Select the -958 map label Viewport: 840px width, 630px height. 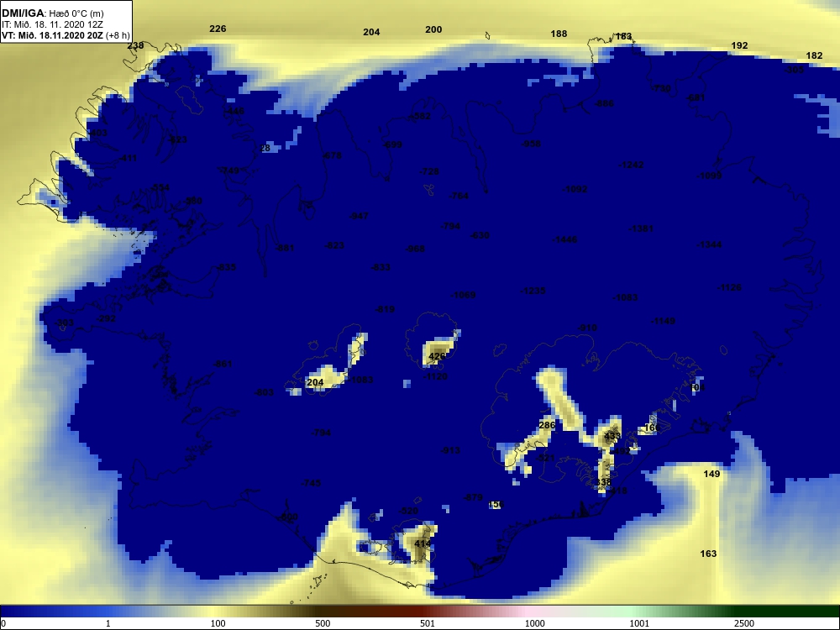(x=531, y=144)
